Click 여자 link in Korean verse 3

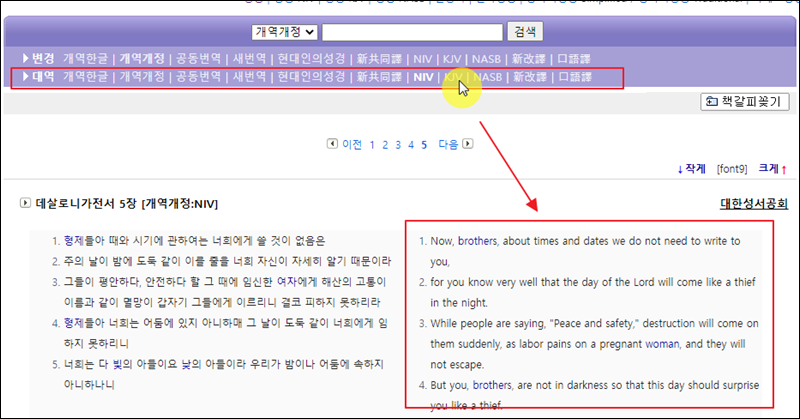[x=287, y=282]
